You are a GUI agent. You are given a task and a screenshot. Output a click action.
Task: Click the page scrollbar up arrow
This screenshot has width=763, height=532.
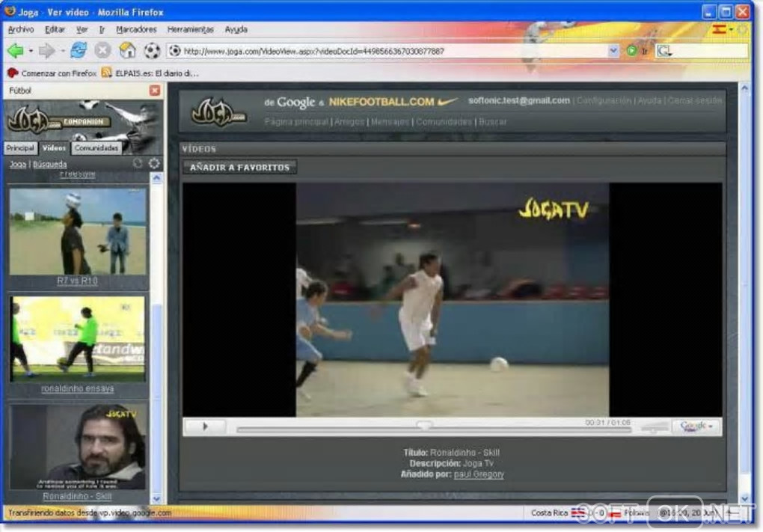tap(744, 88)
